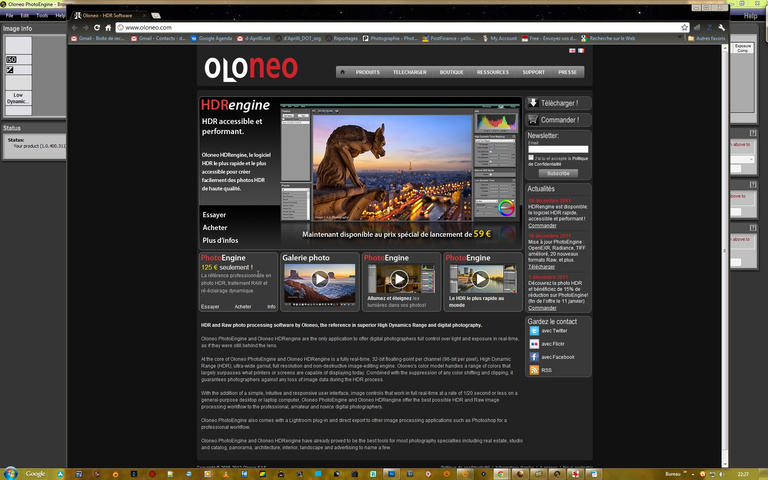Screen dimensions: 768x480
Task: Click the Facebook icon in contact list
Action: pos(534,357)
